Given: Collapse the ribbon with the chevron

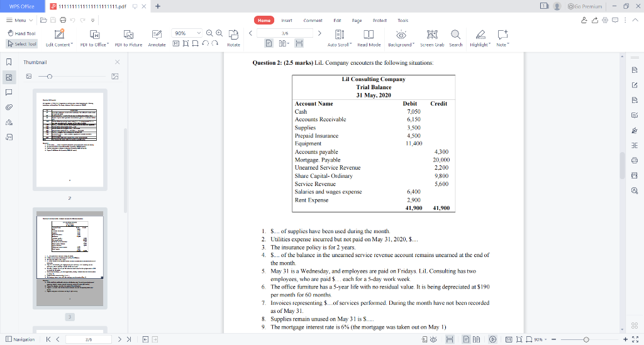Looking at the screenshot, I should tap(635, 20).
